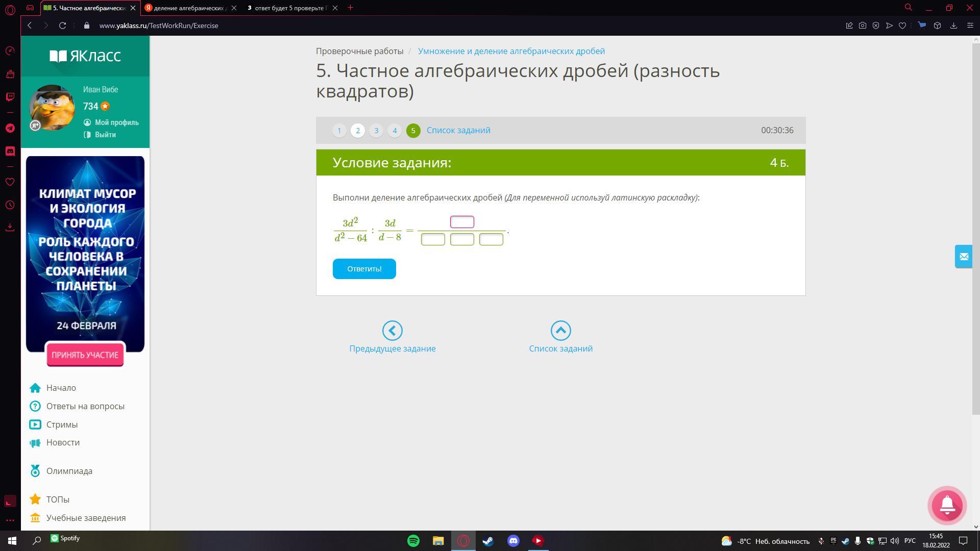The image size is (980, 551).
Task: Open the Список заданий link in the task bar
Action: [x=458, y=131]
